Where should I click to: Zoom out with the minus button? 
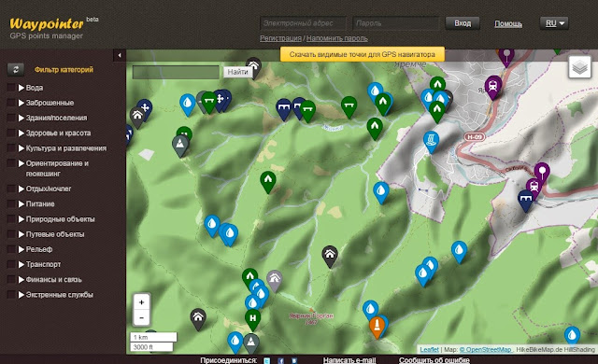(x=141, y=318)
